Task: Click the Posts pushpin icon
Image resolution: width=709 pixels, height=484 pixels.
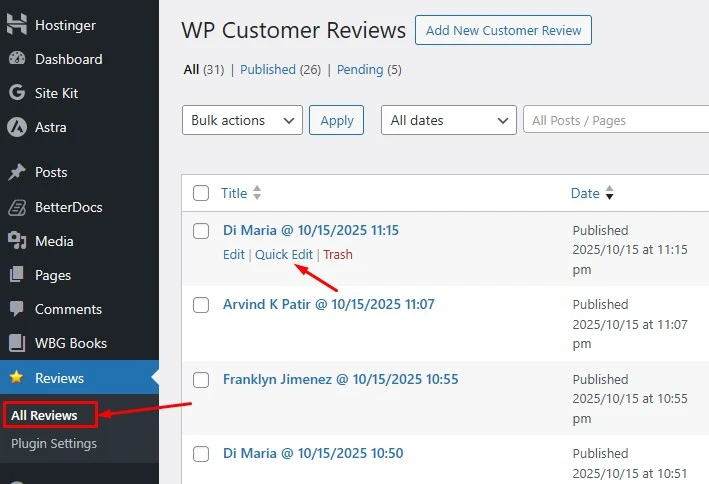Action: point(17,172)
